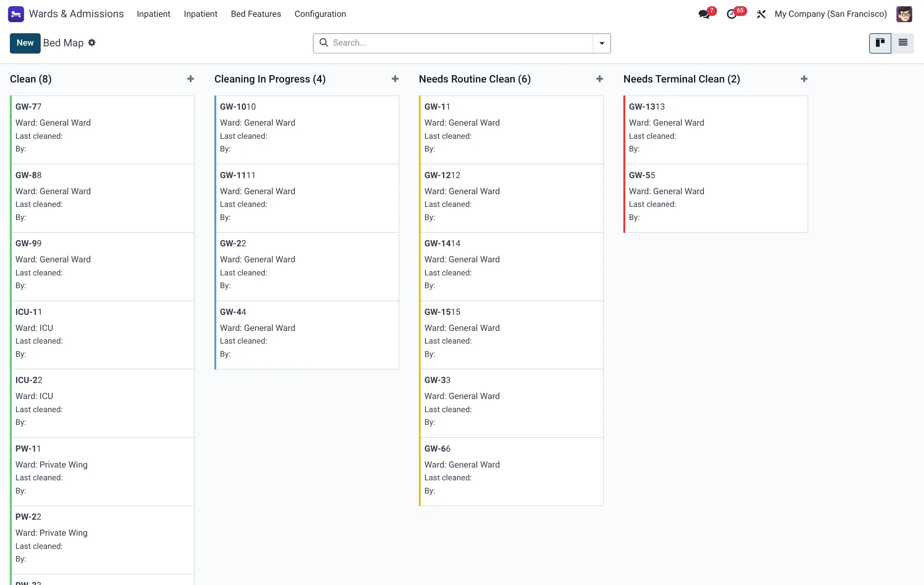This screenshot has width=924, height=585.
Task: Open the GW-1111 bed card
Action: tap(307, 198)
